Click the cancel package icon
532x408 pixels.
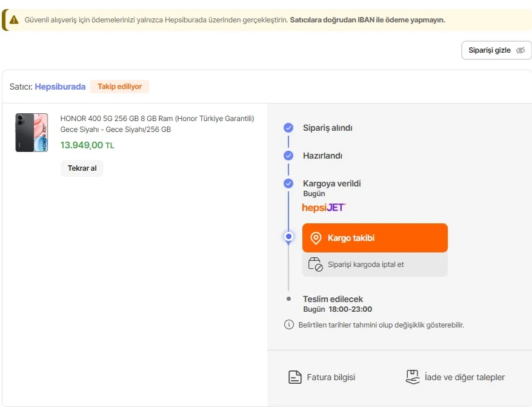pos(315,265)
